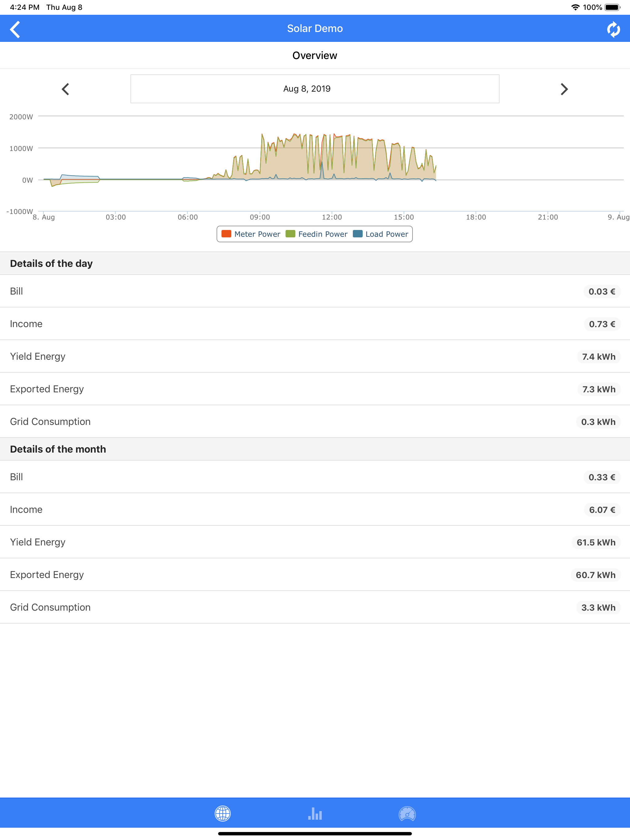The width and height of the screenshot is (630, 840).
Task: Select daily Yield Energy 7.4 kWh
Action: pyautogui.click(x=598, y=357)
